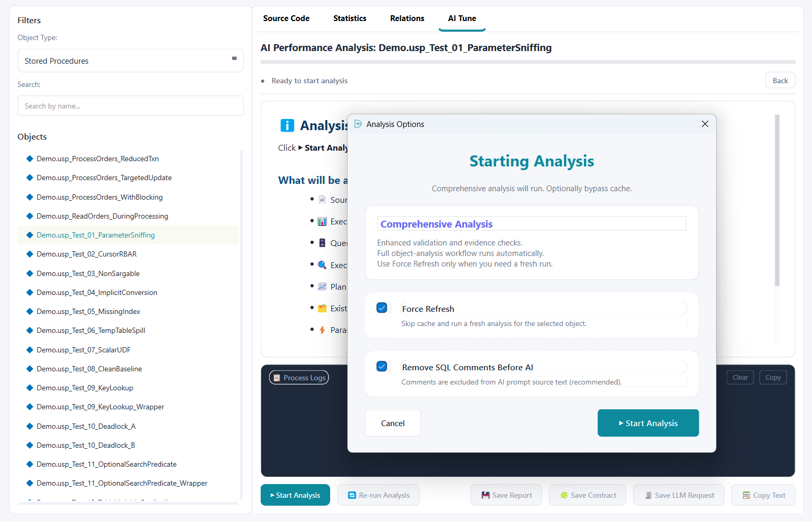Click diamond icon of Demo.usp_Test_06_TempTableSpill
The width and height of the screenshot is (812, 522).
30,330
